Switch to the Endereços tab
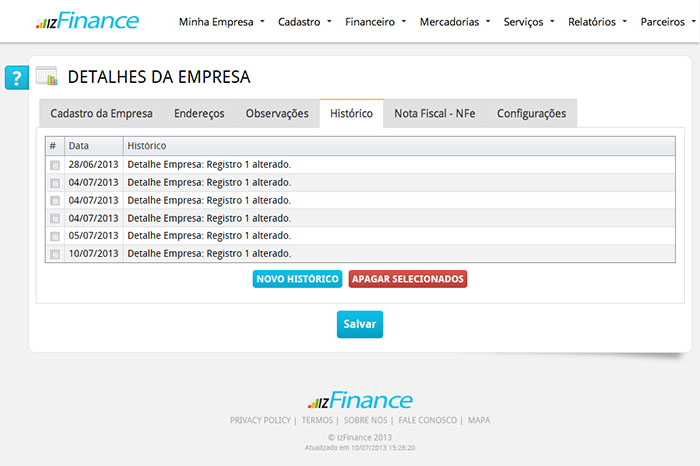Image resolution: width=700 pixels, height=466 pixels. [199, 114]
